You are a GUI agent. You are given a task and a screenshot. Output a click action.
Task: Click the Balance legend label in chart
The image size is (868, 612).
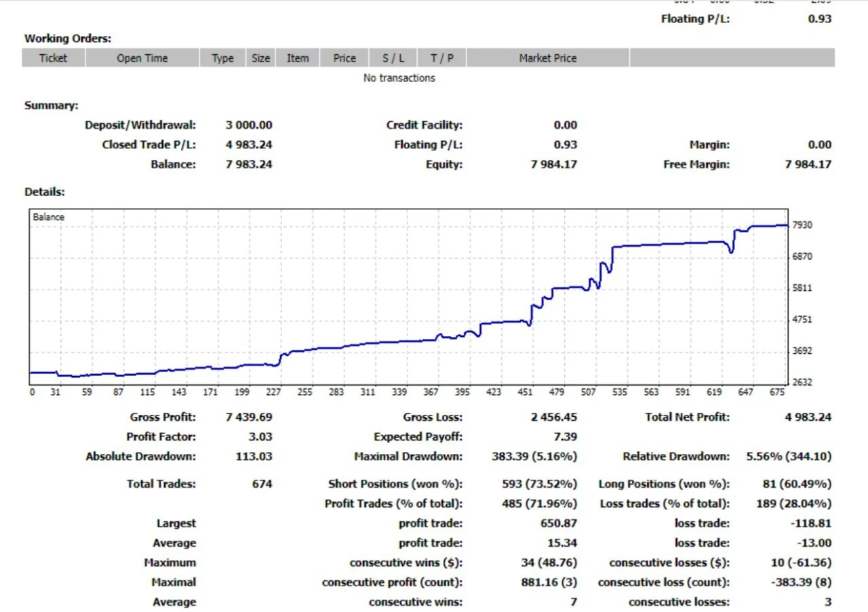(49, 217)
